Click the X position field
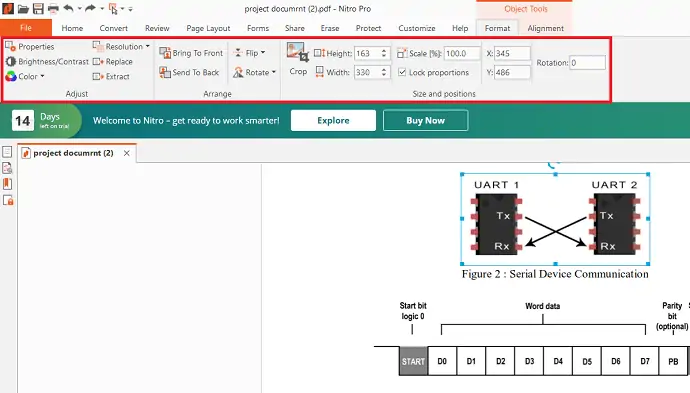 pos(512,53)
